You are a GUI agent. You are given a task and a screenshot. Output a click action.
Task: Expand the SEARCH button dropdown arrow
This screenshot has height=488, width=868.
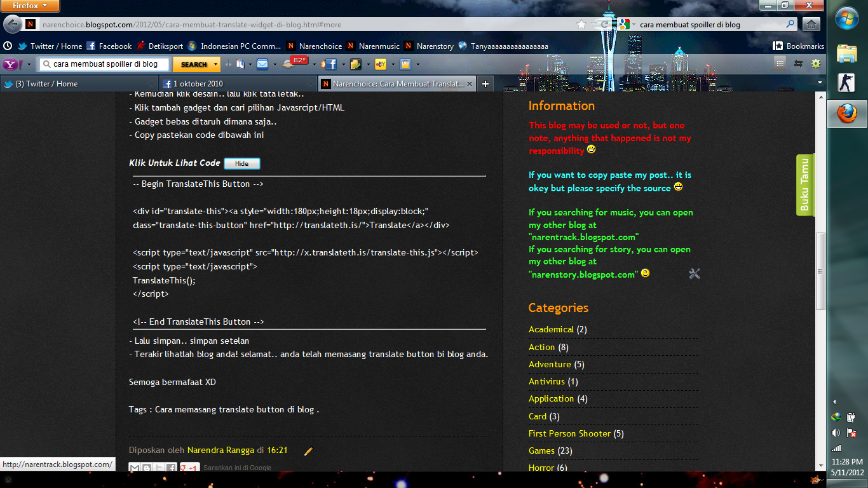[216, 64]
